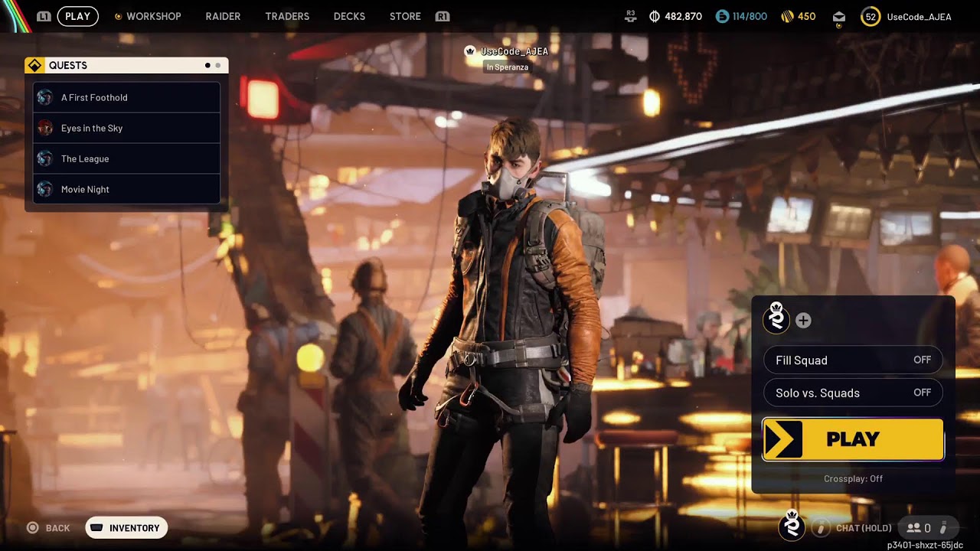Click the muted microphone icon beside Chat

pyautogui.click(x=821, y=528)
